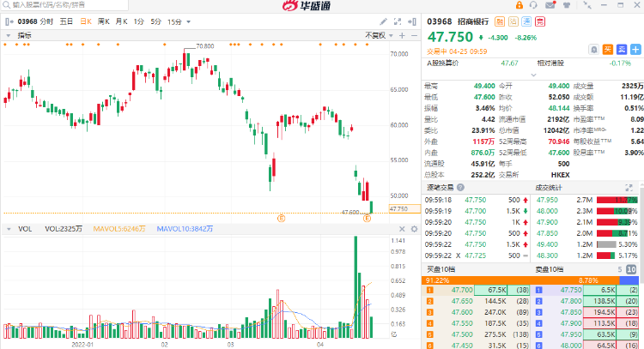Toggle chart fullscreen icon

tap(398, 21)
